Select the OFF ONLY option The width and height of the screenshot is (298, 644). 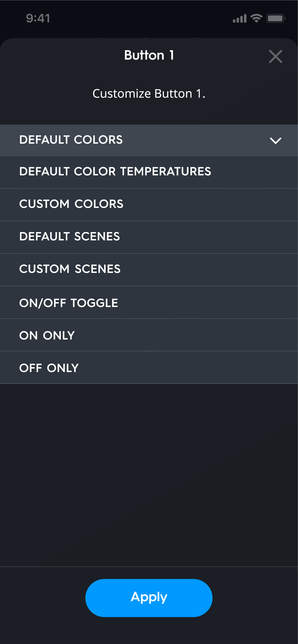pos(49,368)
